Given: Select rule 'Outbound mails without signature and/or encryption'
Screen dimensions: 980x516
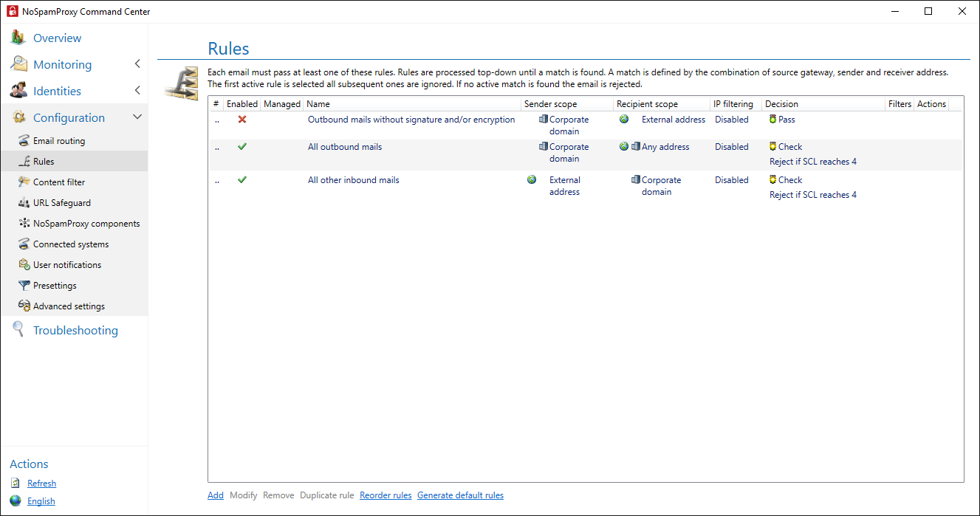Looking at the screenshot, I should 411,120.
